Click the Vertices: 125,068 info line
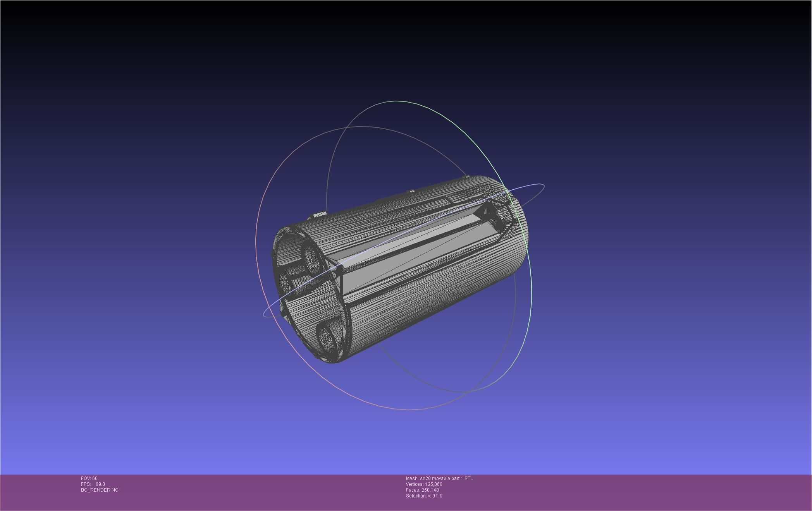The height and width of the screenshot is (511, 812). [424, 484]
